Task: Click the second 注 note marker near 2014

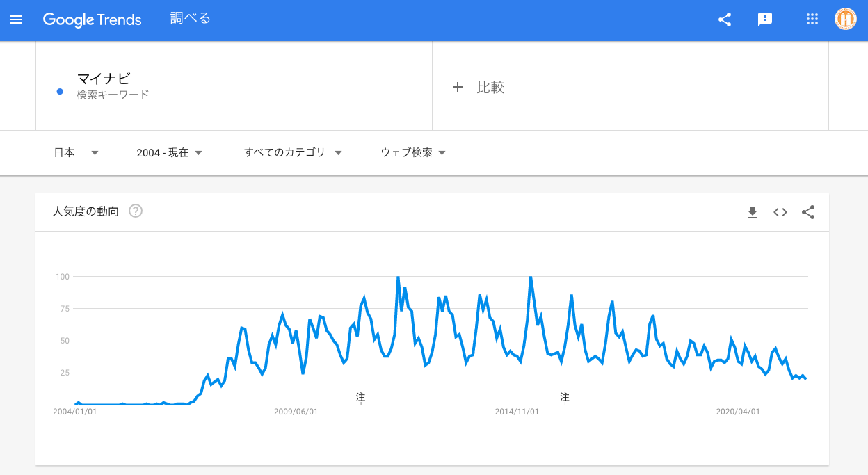Action: click(x=565, y=397)
